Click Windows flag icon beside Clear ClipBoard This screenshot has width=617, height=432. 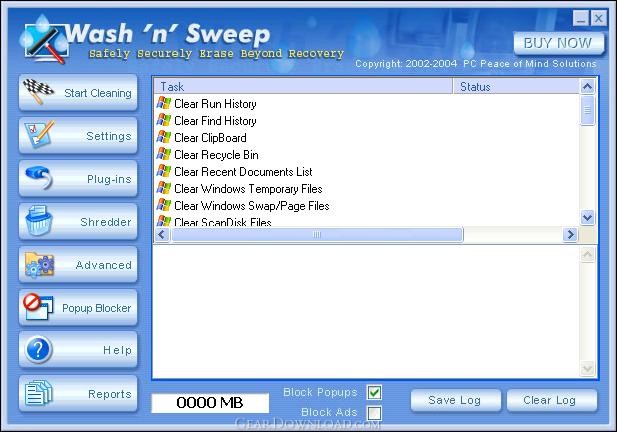164,137
